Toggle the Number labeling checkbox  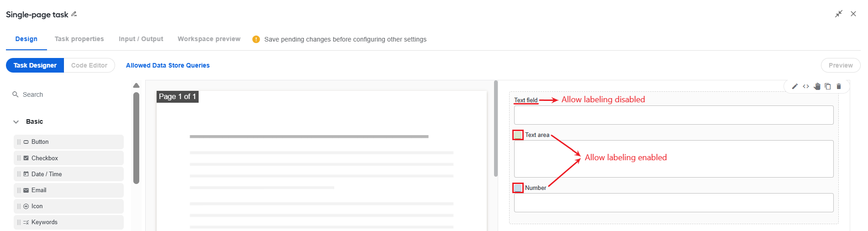click(x=518, y=188)
